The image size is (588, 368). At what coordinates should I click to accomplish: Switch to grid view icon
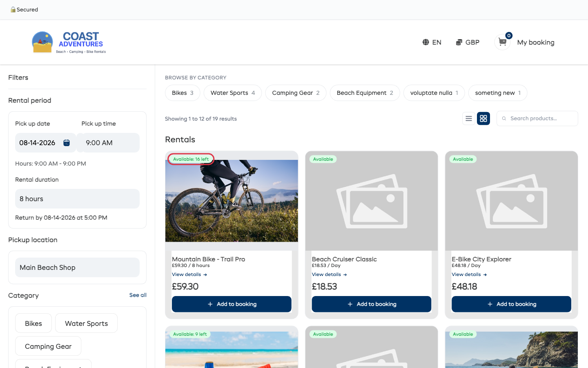483,119
